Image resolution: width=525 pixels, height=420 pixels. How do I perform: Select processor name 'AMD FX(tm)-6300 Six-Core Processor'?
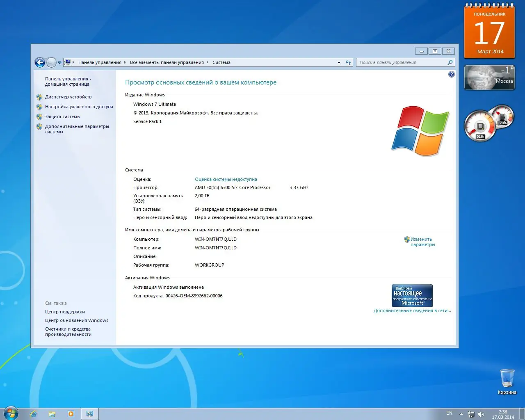pos(233,187)
